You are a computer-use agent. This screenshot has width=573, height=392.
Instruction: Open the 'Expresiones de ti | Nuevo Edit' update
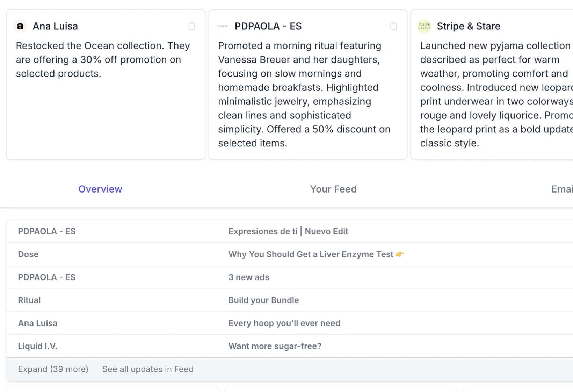(288, 231)
